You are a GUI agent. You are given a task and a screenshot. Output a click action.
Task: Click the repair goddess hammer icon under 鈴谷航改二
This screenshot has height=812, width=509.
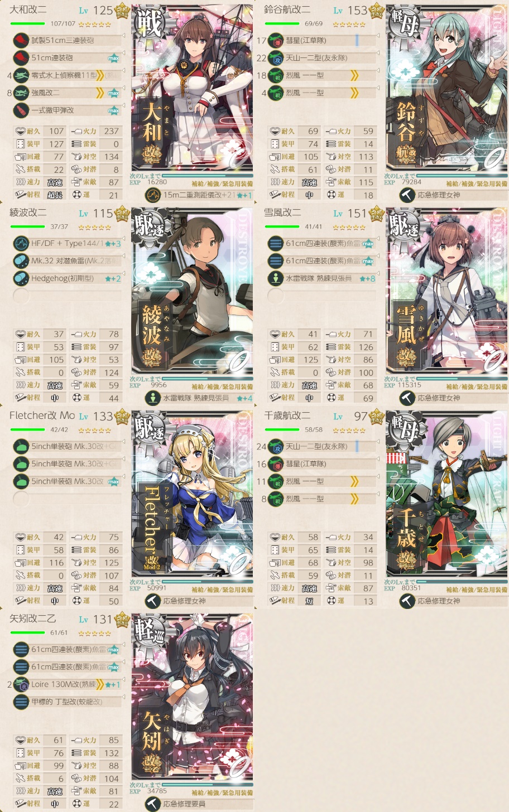pyautogui.click(x=407, y=195)
